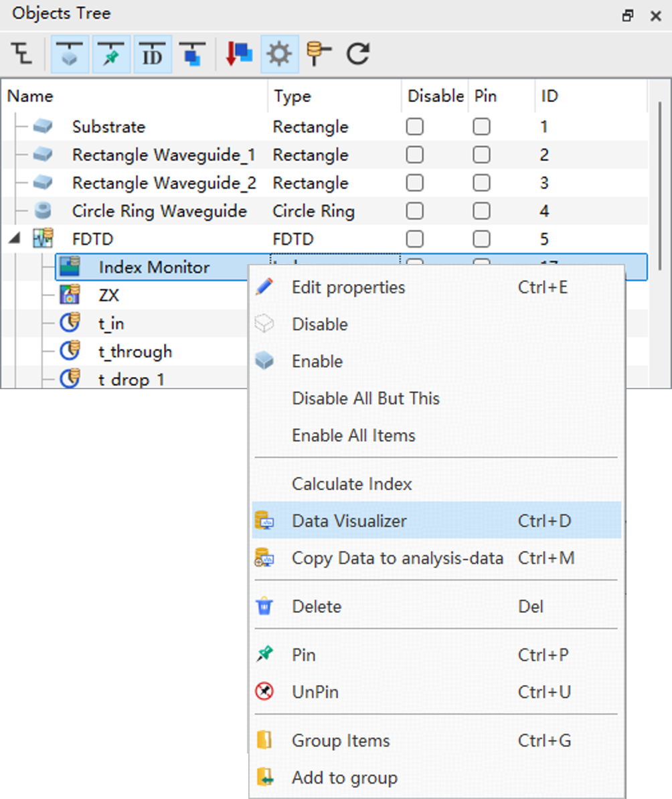Choose Delete from the context menu
Viewport: 672px width, 799px height.
(317, 606)
